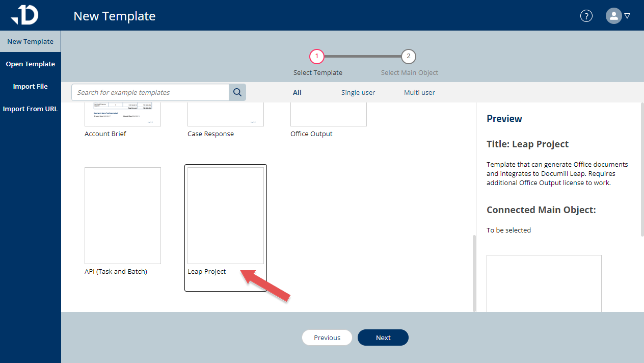644x363 pixels.
Task: Select the Leap Project template
Action: (x=225, y=215)
